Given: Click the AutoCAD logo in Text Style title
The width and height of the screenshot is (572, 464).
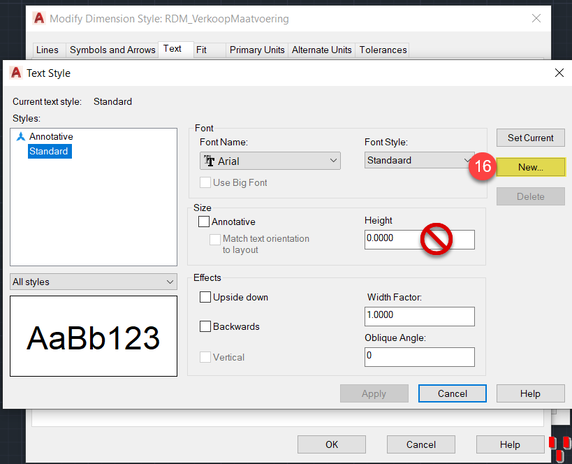Looking at the screenshot, I should point(16,73).
